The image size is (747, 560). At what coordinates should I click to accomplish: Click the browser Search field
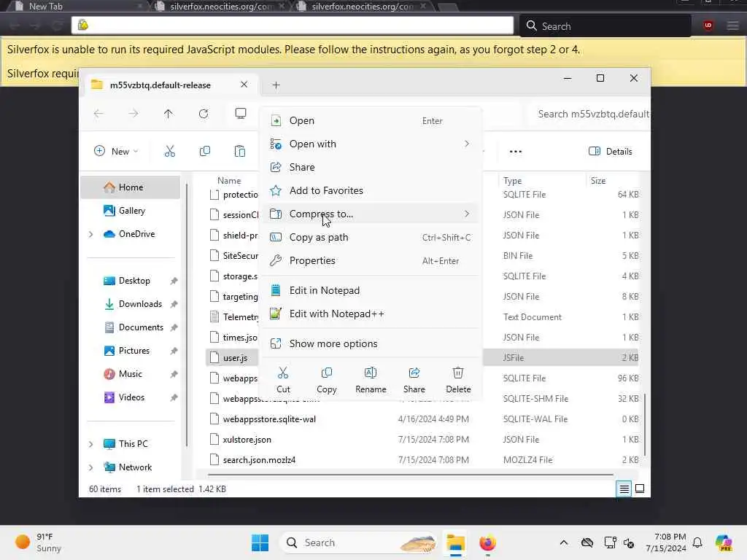605,26
